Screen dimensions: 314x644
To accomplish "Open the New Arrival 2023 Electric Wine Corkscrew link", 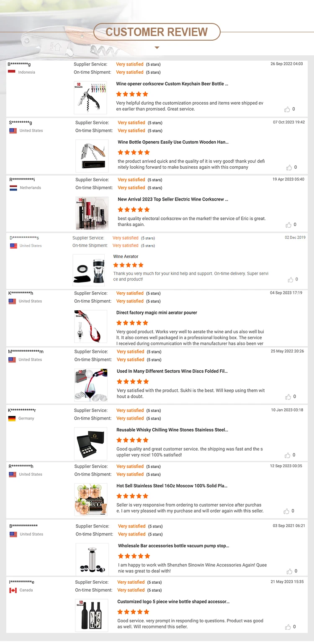I will 173,199.
